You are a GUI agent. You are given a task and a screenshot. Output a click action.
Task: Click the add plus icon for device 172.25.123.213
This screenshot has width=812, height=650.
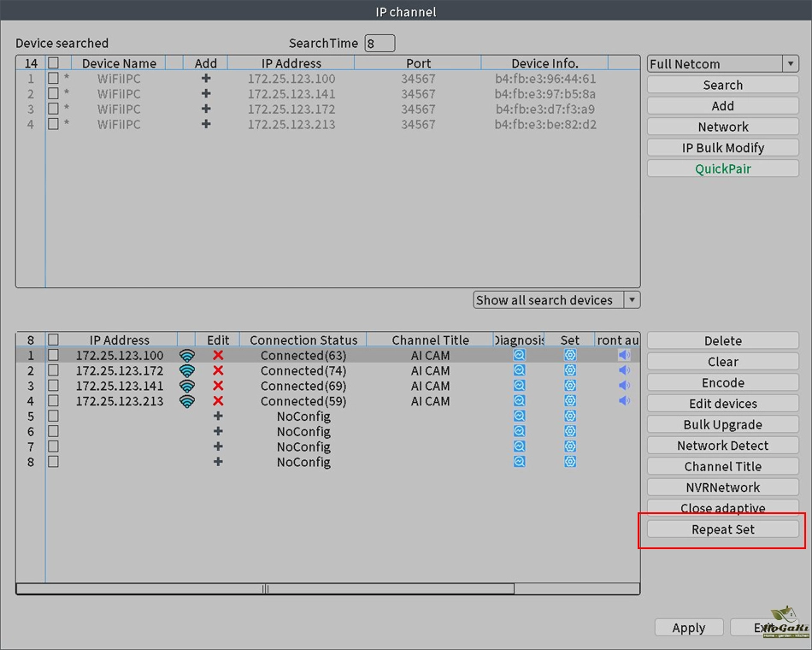pyautogui.click(x=206, y=125)
